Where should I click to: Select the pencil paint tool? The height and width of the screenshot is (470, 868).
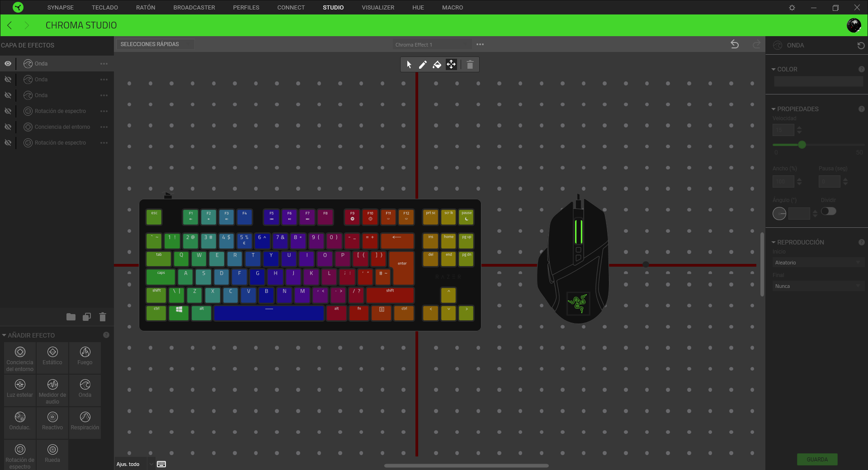tap(423, 65)
